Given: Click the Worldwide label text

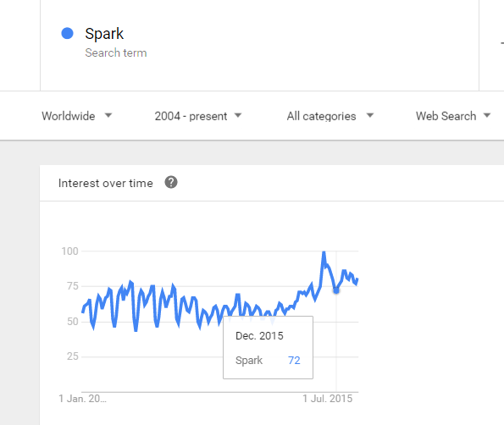Looking at the screenshot, I should click(69, 116).
